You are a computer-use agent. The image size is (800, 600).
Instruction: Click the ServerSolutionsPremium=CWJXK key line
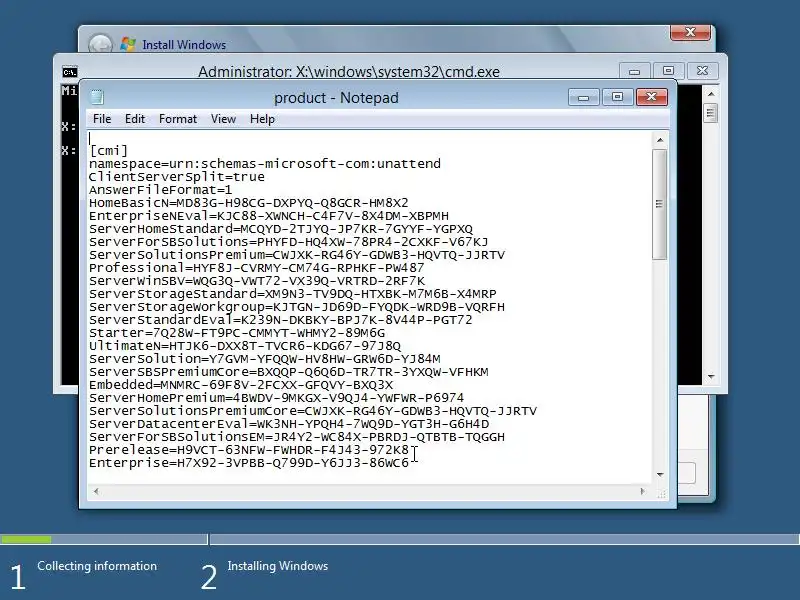(297, 255)
